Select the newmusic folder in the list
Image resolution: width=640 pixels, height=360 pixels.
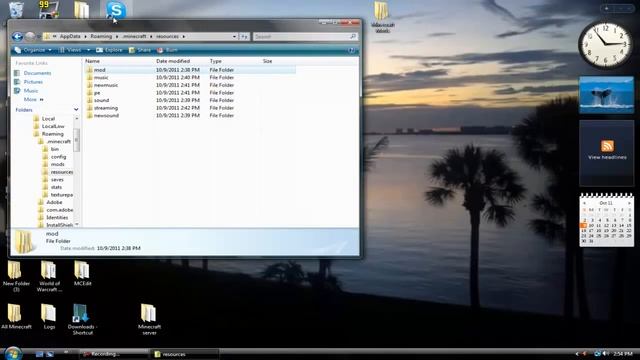point(106,85)
